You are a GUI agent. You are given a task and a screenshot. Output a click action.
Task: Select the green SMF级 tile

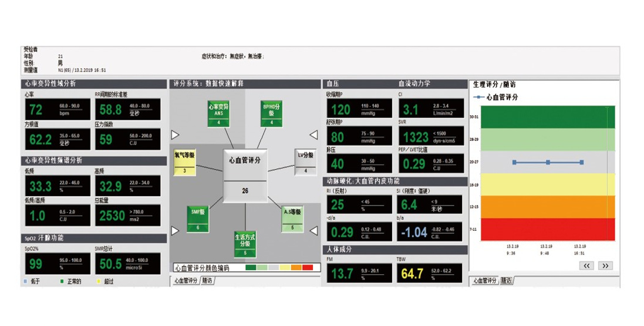(198, 219)
